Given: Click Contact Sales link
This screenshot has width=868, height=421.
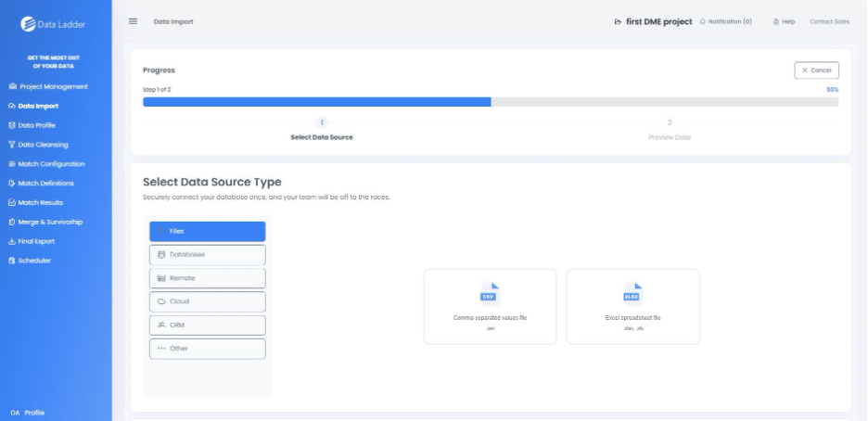Looking at the screenshot, I should [x=829, y=21].
